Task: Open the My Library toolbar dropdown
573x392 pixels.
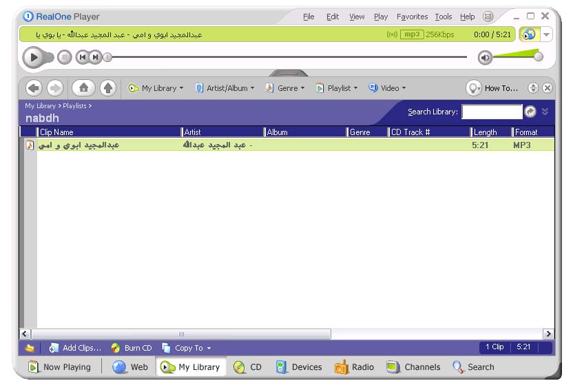Action: point(156,88)
